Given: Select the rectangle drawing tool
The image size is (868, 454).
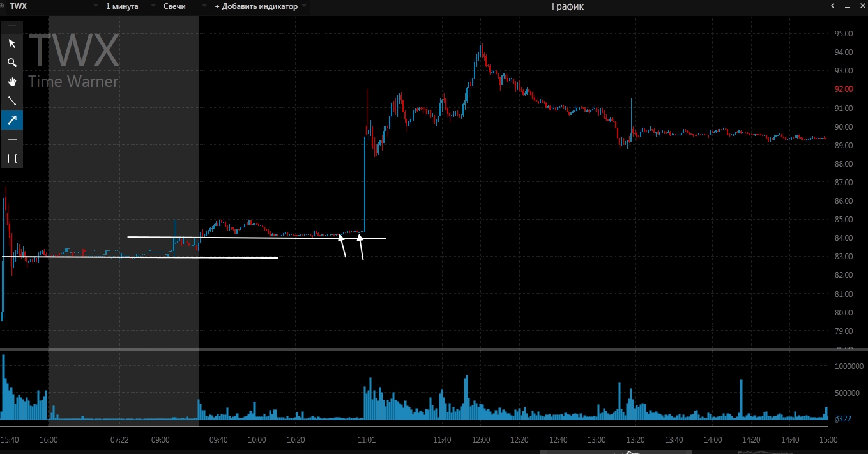Looking at the screenshot, I should pos(12,158).
